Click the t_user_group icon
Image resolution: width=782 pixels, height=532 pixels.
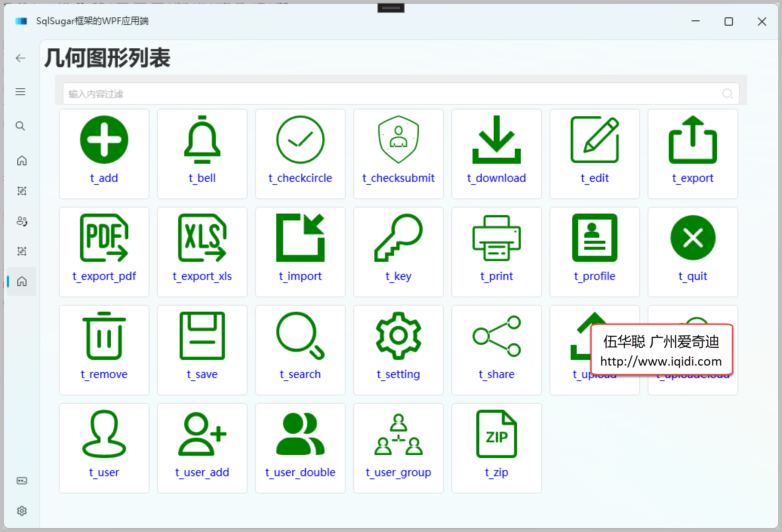pos(398,434)
